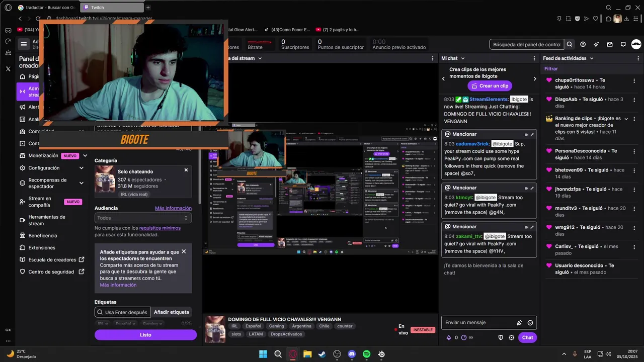
Task: Open the mustache profile avatar menu
Action: pos(636,44)
